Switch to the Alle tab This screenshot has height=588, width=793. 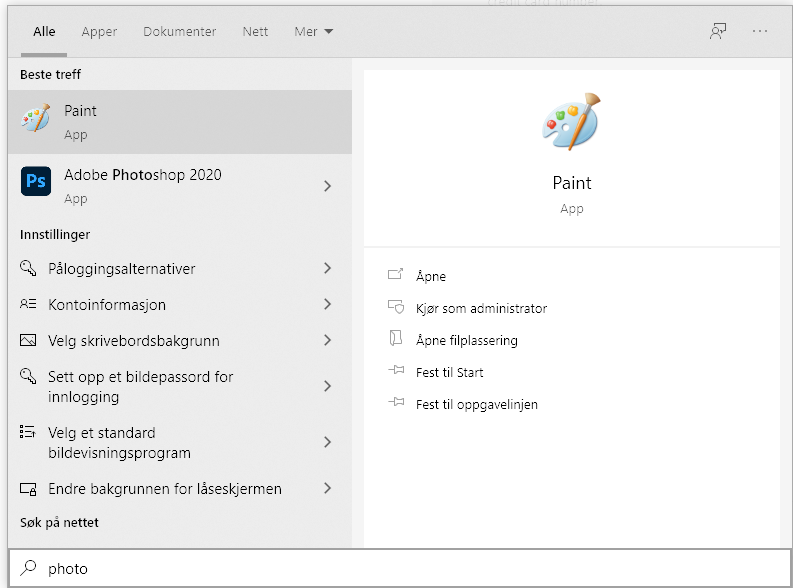click(x=44, y=31)
